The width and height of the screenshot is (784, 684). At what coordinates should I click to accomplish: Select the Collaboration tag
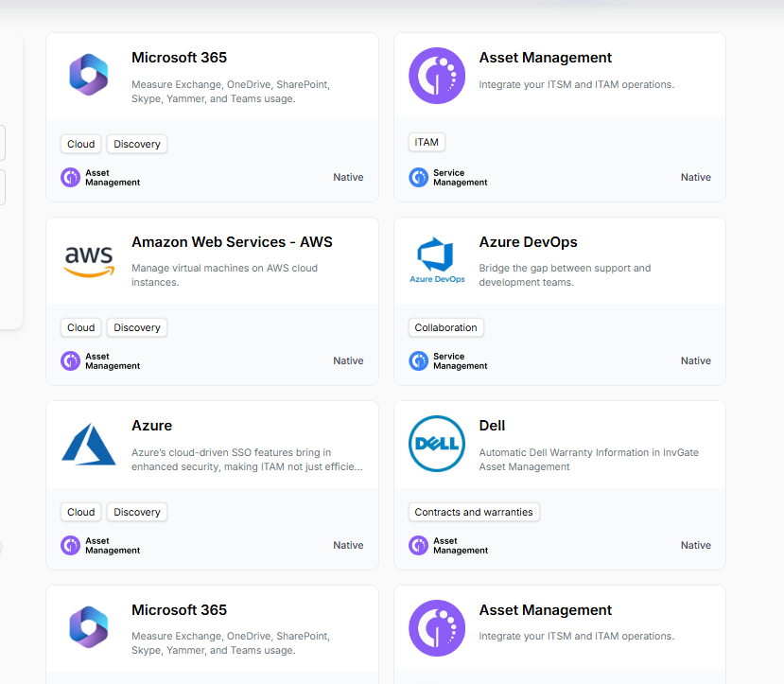[x=446, y=327]
